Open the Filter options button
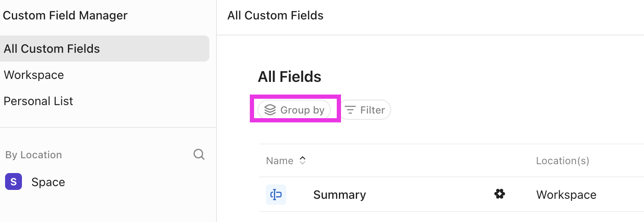 [365, 110]
